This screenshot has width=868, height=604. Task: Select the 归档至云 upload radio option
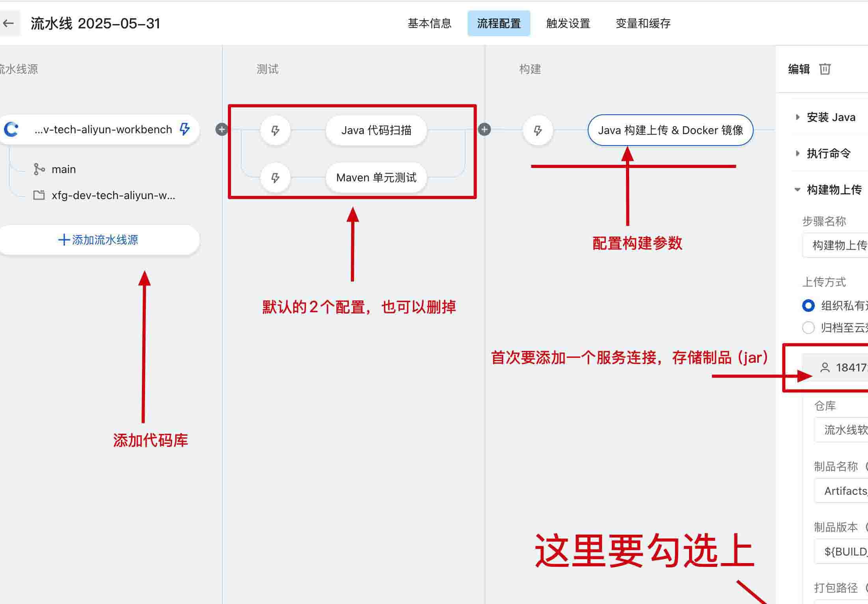tap(808, 328)
